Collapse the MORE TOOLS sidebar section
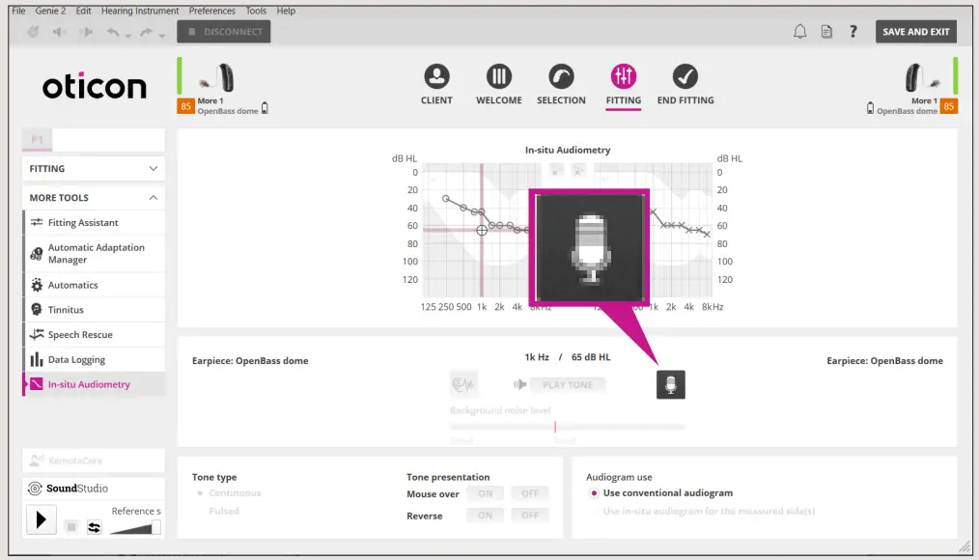 pos(94,197)
